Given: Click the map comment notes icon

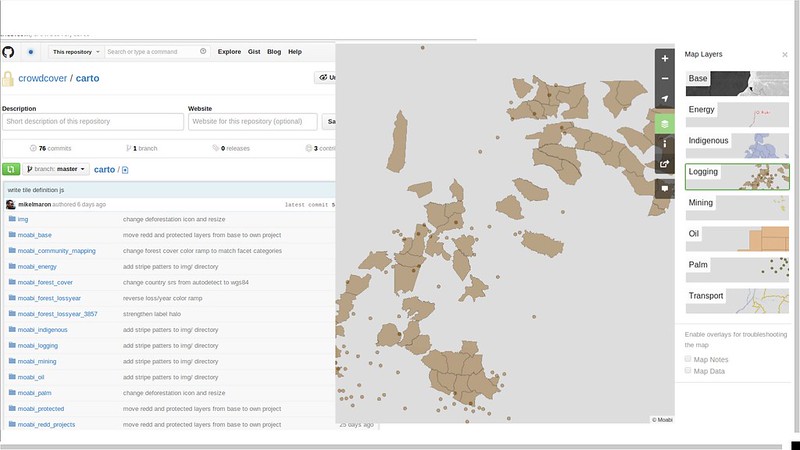Looking at the screenshot, I should [x=664, y=189].
